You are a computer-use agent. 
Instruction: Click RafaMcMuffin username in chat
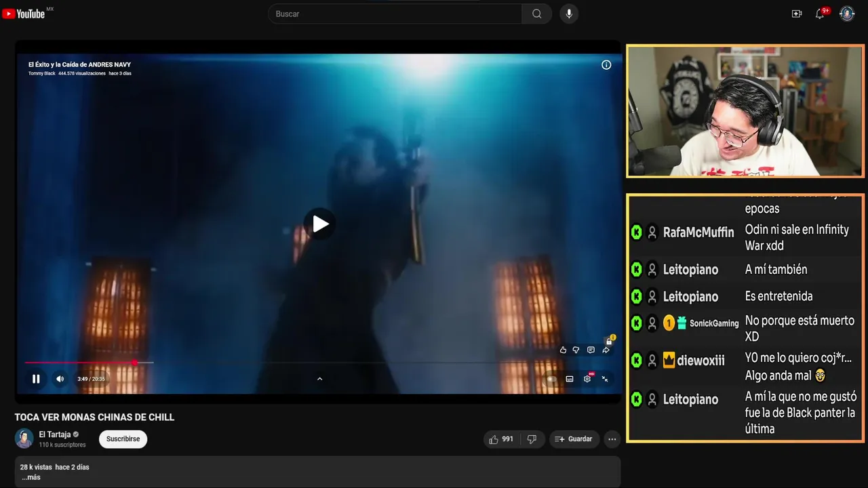698,232
